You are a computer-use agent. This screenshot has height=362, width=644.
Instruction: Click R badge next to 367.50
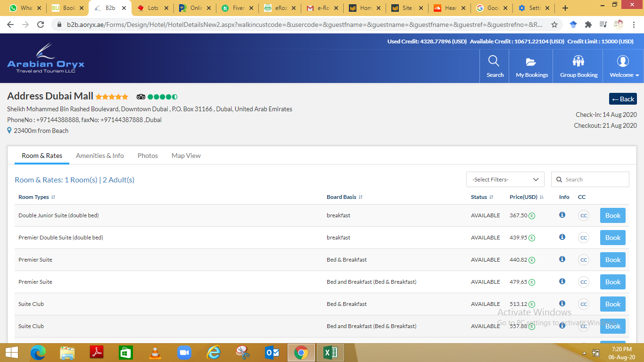532,216
